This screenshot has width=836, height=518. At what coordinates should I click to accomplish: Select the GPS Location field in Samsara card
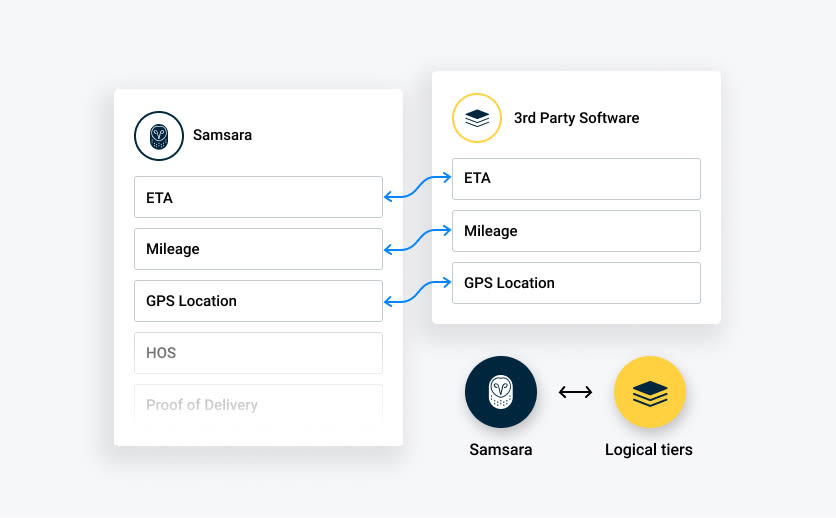pyautogui.click(x=259, y=301)
